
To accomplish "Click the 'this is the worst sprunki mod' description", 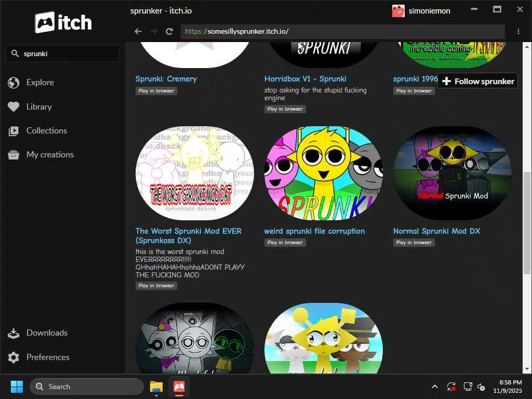I will 190,263.
